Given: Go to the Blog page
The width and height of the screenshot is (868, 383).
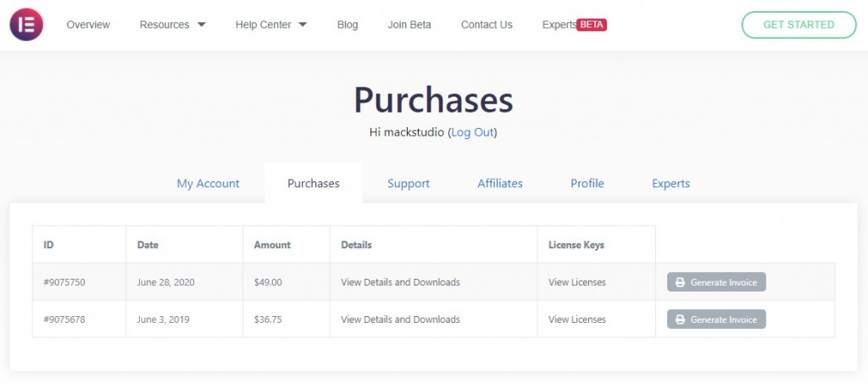Looking at the screenshot, I should click(x=348, y=25).
